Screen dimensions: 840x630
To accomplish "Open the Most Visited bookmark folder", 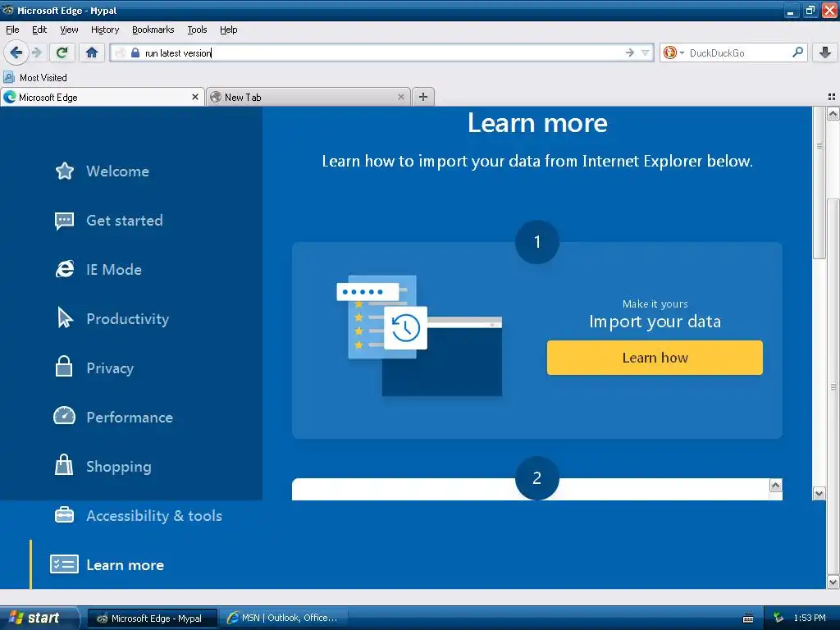I will [x=36, y=77].
